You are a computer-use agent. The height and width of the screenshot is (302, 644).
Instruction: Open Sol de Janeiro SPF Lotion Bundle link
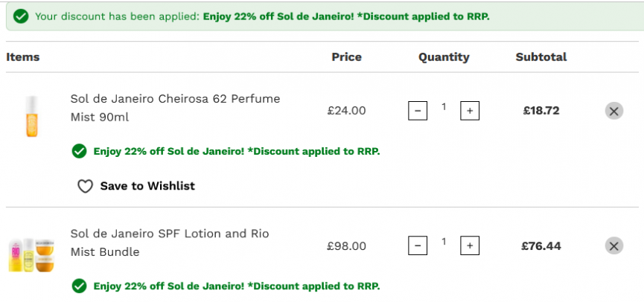pyautogui.click(x=170, y=242)
